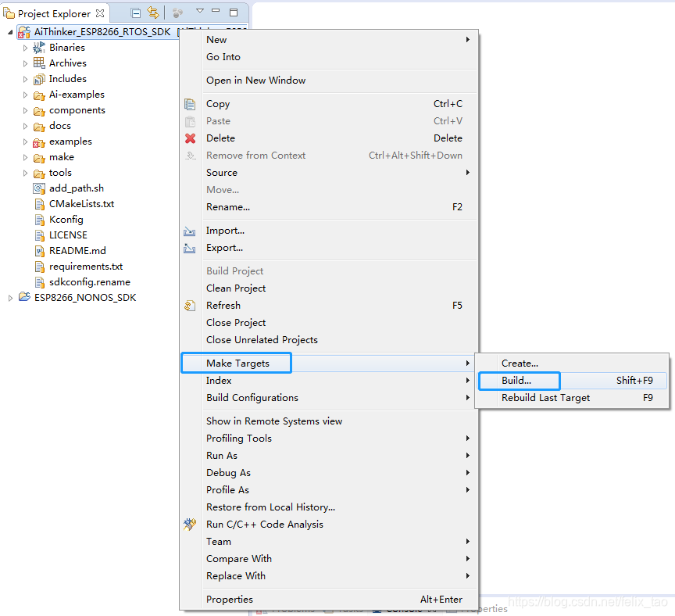Click the Copy icon in context menu

click(x=190, y=104)
